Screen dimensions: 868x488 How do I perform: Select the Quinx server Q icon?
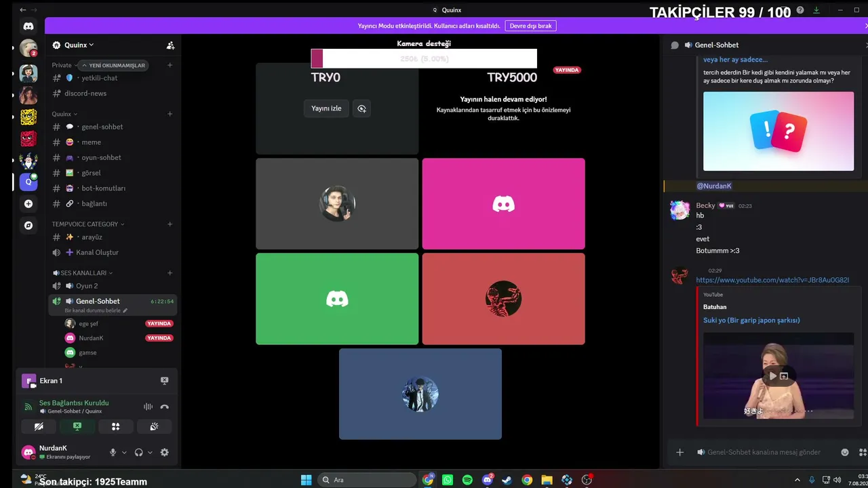pyautogui.click(x=28, y=182)
